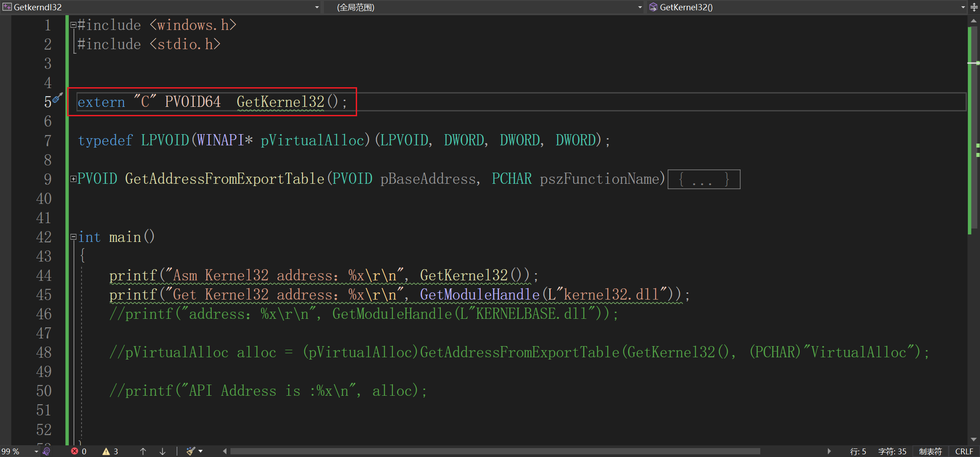Click the code cleanup broom icon
Viewport: 980px width, 457px height.
191,451
